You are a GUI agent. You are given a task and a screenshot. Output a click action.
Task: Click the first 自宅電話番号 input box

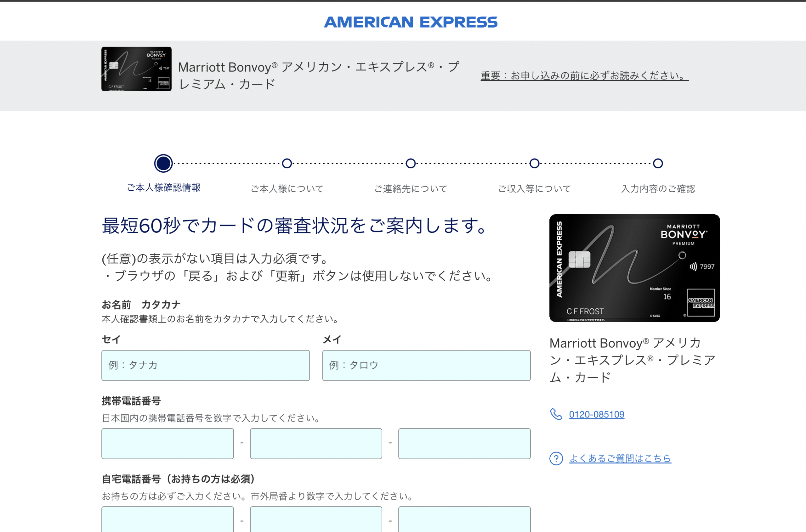(x=167, y=519)
